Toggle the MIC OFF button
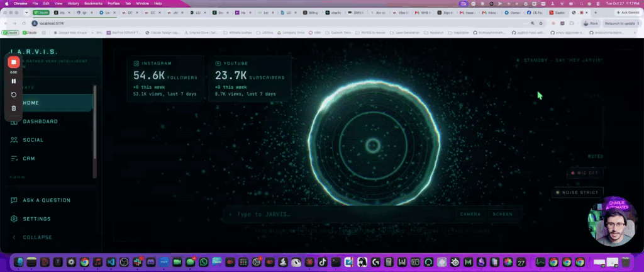The image size is (644, 272). coord(585,173)
